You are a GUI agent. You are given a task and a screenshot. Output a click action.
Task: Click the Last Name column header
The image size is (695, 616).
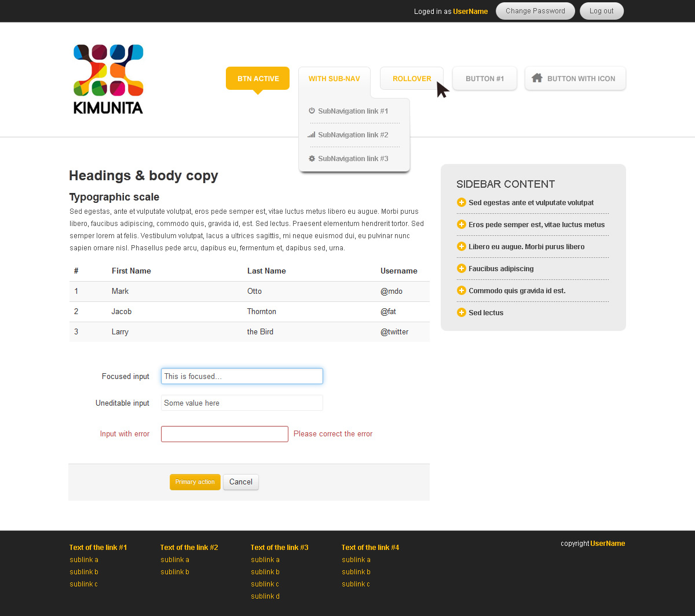(266, 271)
